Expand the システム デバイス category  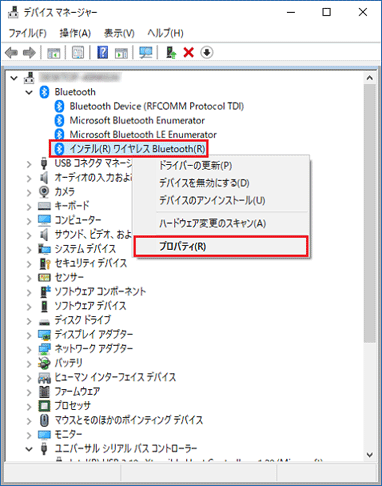pos(29,249)
